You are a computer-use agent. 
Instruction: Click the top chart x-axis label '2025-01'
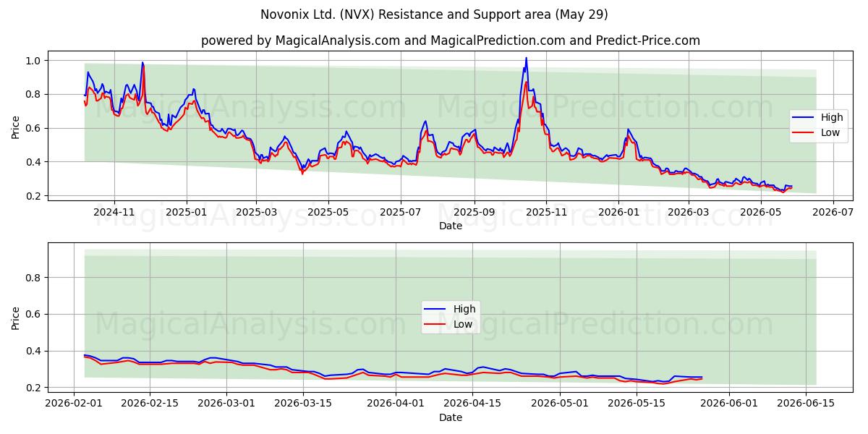(x=187, y=213)
